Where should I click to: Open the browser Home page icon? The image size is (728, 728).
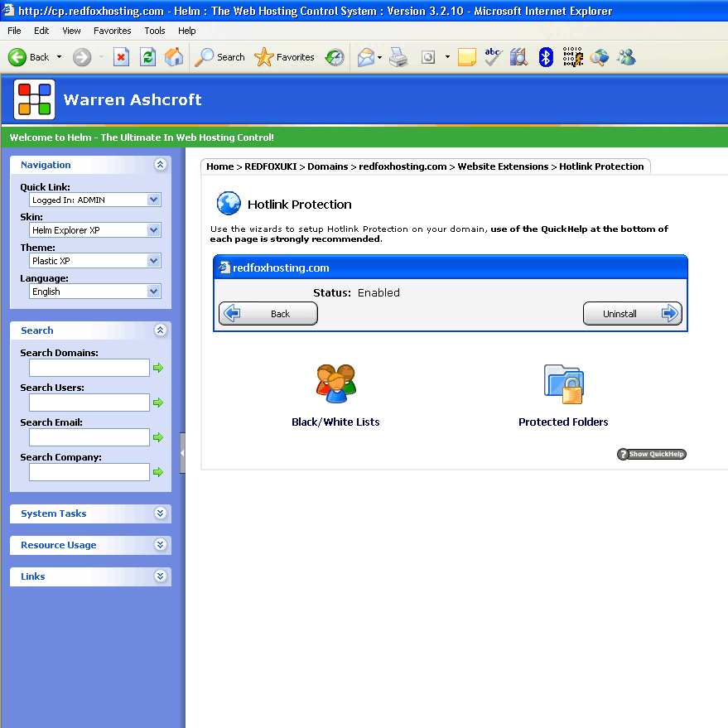point(174,58)
